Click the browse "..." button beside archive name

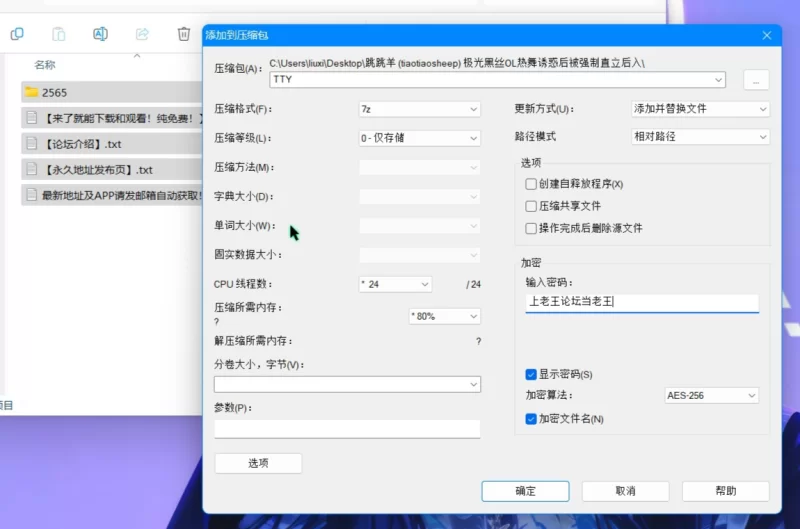click(x=755, y=79)
